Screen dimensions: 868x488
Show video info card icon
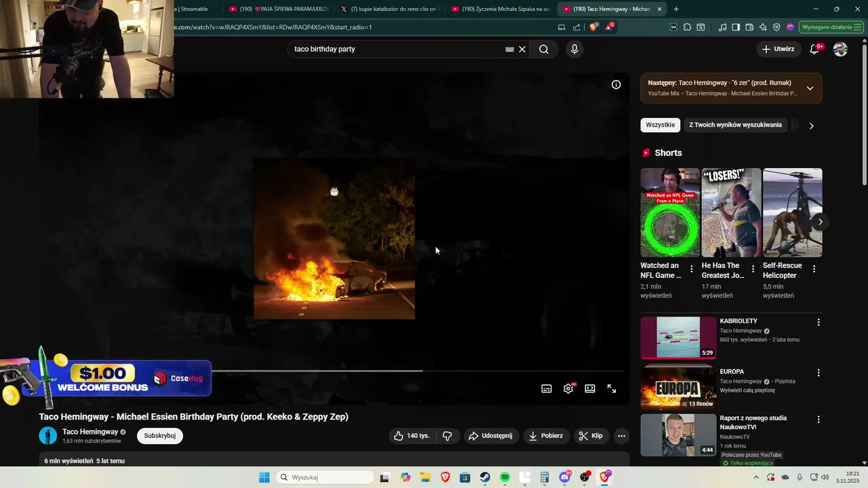[616, 85]
